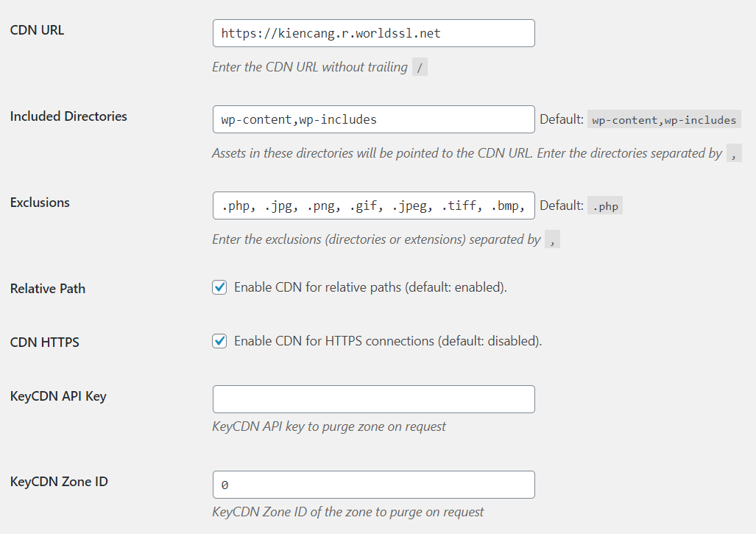Click the Exclusions text field
The width and height of the screenshot is (756, 534).
pyautogui.click(x=373, y=205)
